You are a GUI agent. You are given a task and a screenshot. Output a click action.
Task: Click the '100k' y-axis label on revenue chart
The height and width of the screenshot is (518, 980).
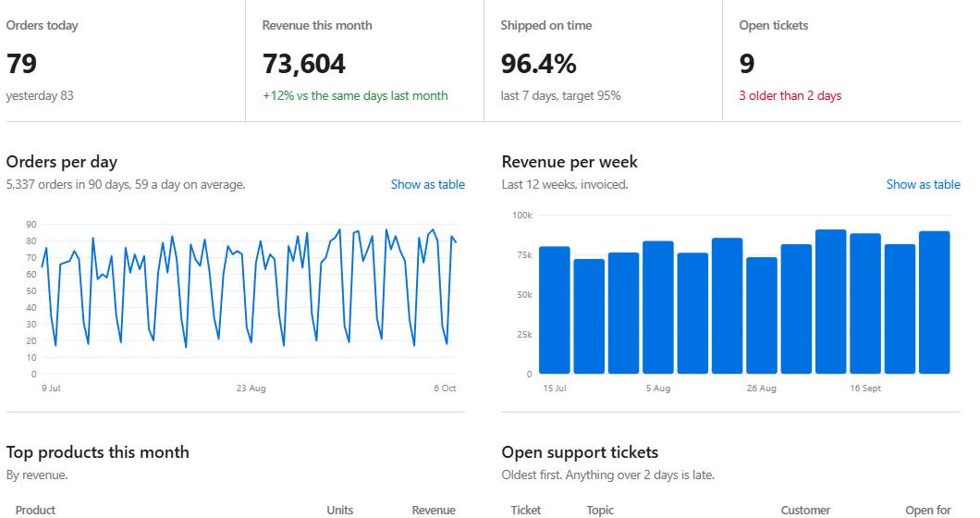coord(522,216)
